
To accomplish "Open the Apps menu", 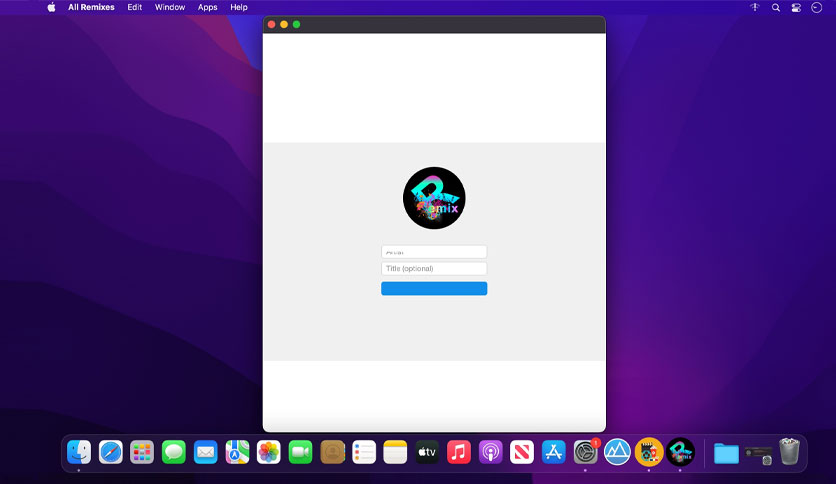I will coord(207,7).
